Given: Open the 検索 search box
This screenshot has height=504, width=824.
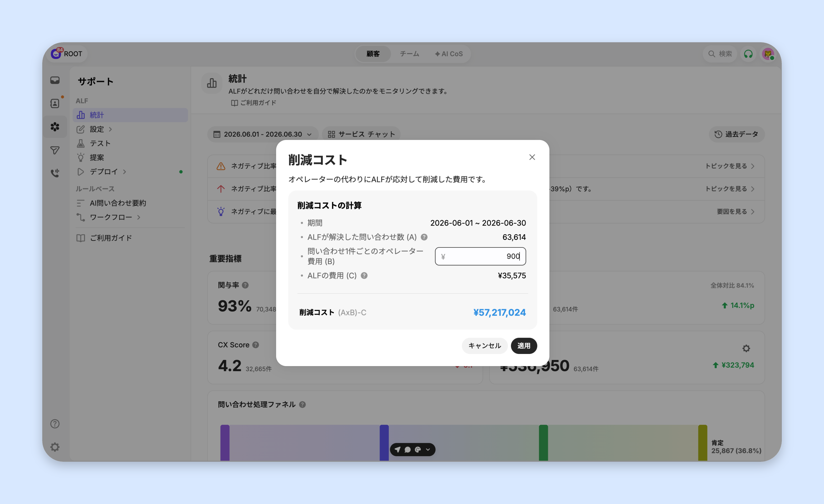Looking at the screenshot, I should click(720, 54).
